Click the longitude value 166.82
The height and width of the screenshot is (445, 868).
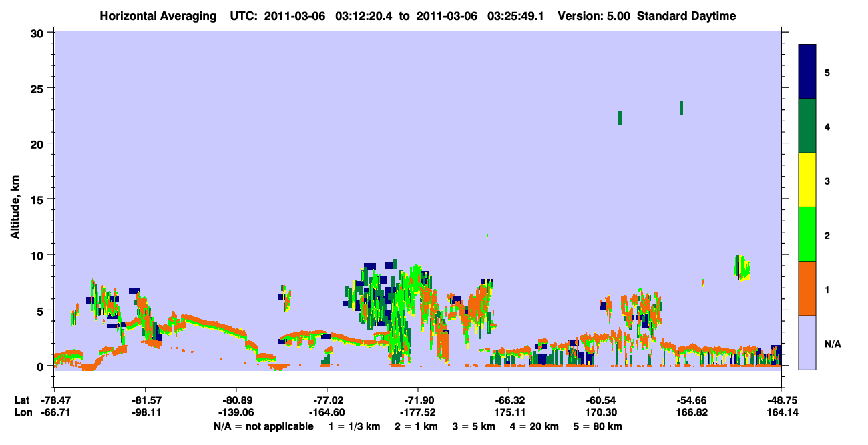click(x=690, y=412)
